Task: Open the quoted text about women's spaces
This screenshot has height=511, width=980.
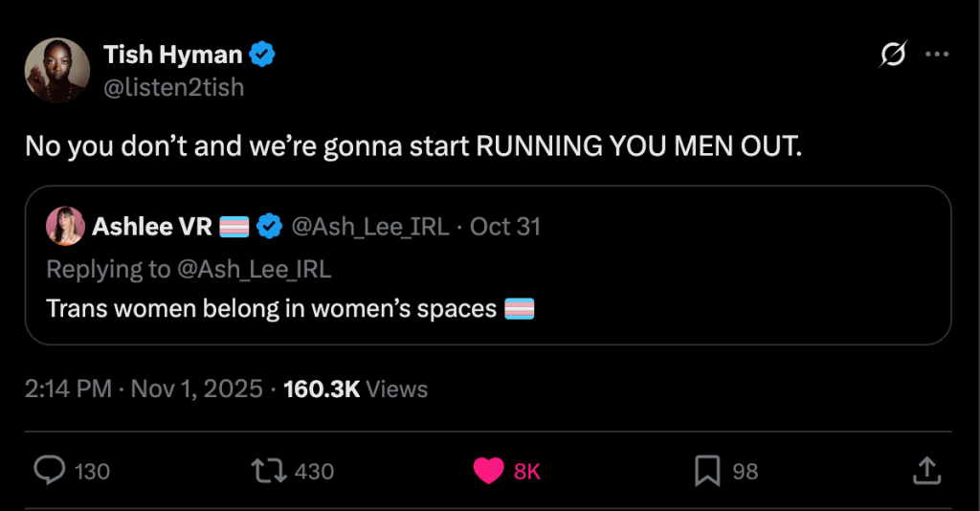Action: 272,309
